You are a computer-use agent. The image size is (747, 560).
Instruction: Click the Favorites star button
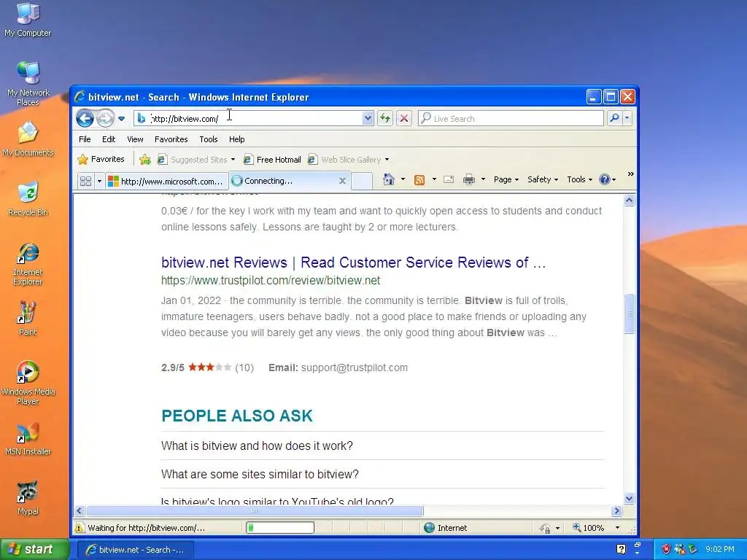pos(101,159)
